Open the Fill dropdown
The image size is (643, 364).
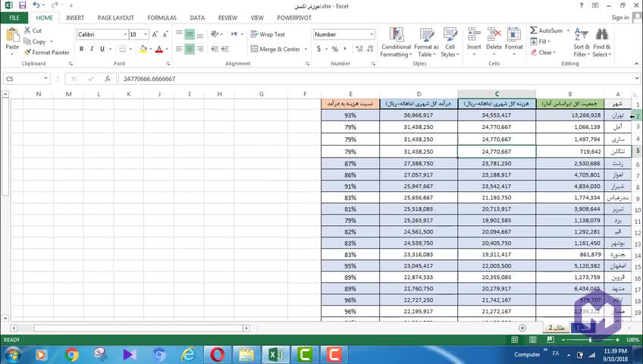click(541, 42)
